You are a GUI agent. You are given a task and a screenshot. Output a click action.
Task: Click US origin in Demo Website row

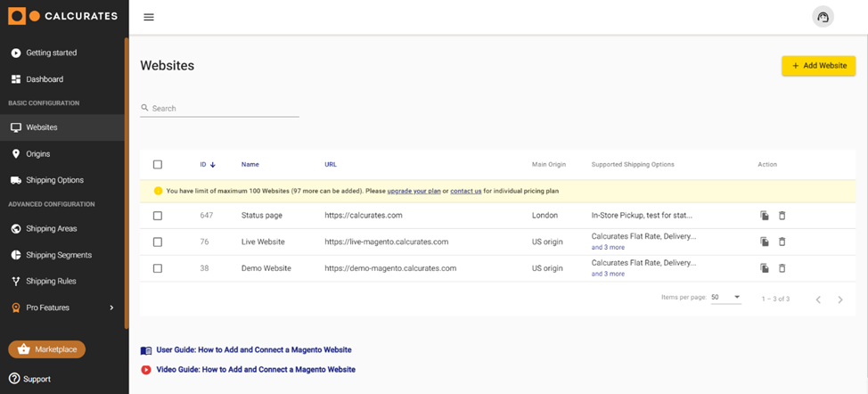coord(547,268)
